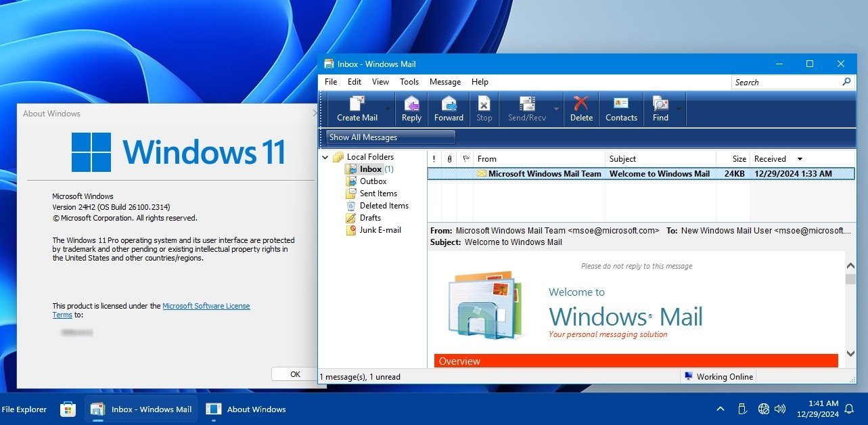This screenshot has height=425, width=868.
Task: Select the Inbox folder
Action: [371, 169]
